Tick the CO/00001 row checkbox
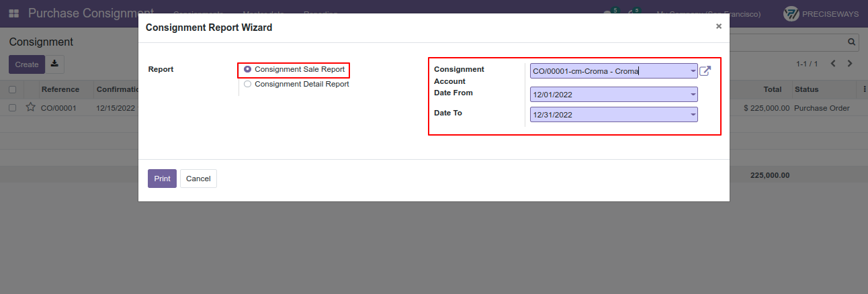The width and height of the screenshot is (868, 294). point(12,107)
